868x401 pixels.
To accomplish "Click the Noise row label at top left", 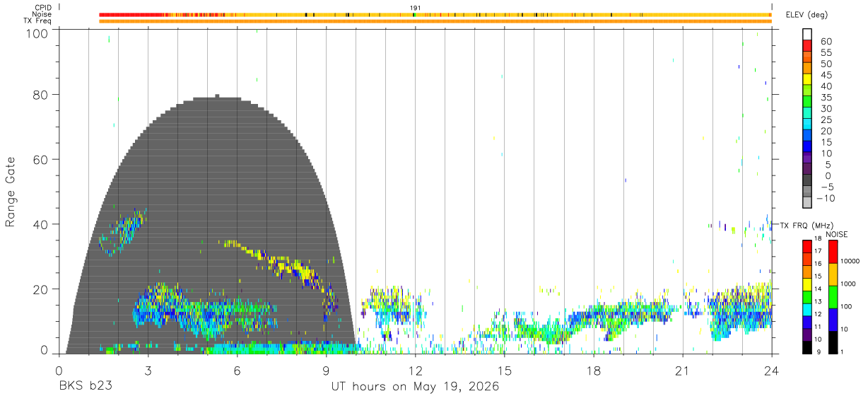I will point(42,14).
